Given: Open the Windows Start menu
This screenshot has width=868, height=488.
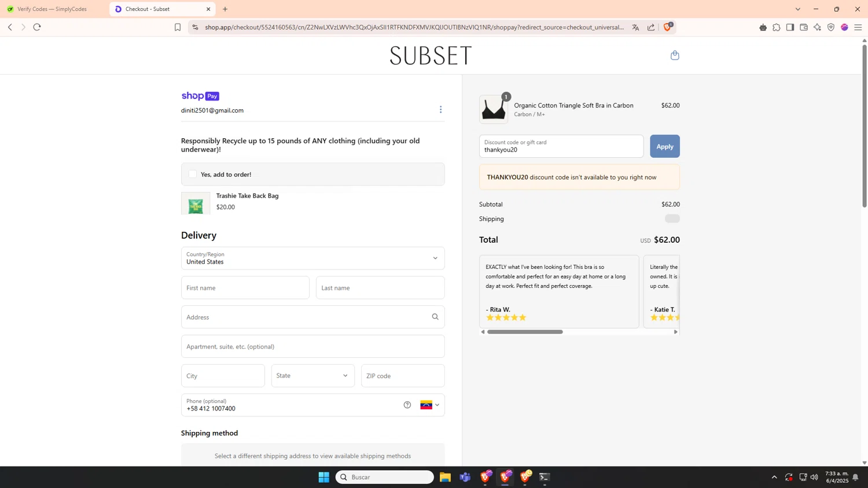Looking at the screenshot, I should coord(324,477).
